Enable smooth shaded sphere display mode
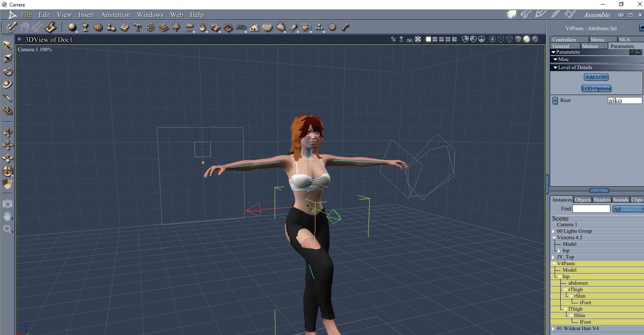Image resolution: width=644 pixels, height=335 pixels. tap(527, 39)
